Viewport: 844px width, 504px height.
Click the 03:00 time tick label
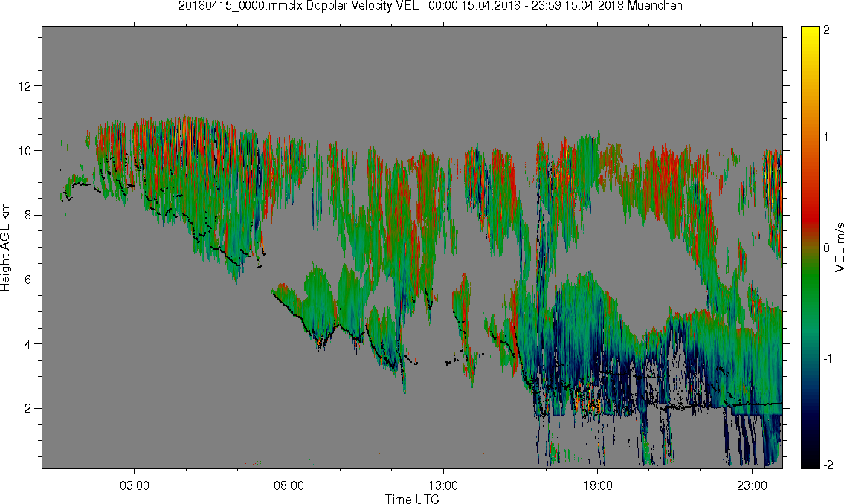[134, 485]
